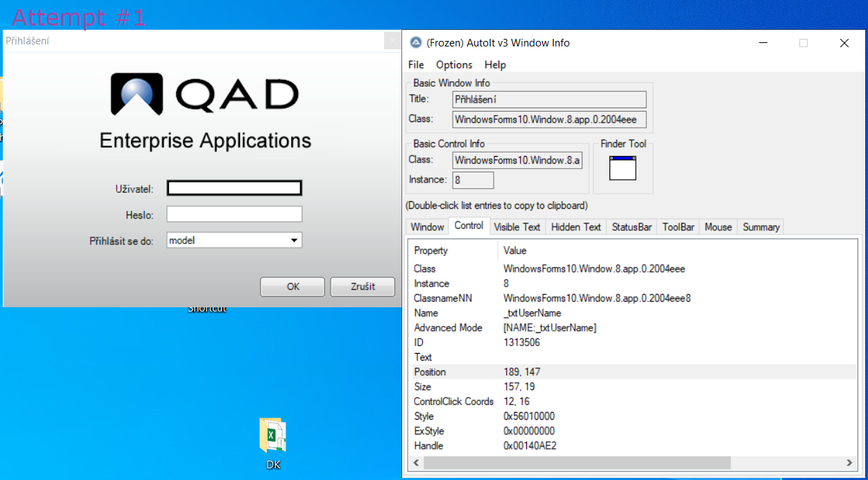Focus the Uživatel username field
This screenshot has height=480, width=868.
coord(234,188)
